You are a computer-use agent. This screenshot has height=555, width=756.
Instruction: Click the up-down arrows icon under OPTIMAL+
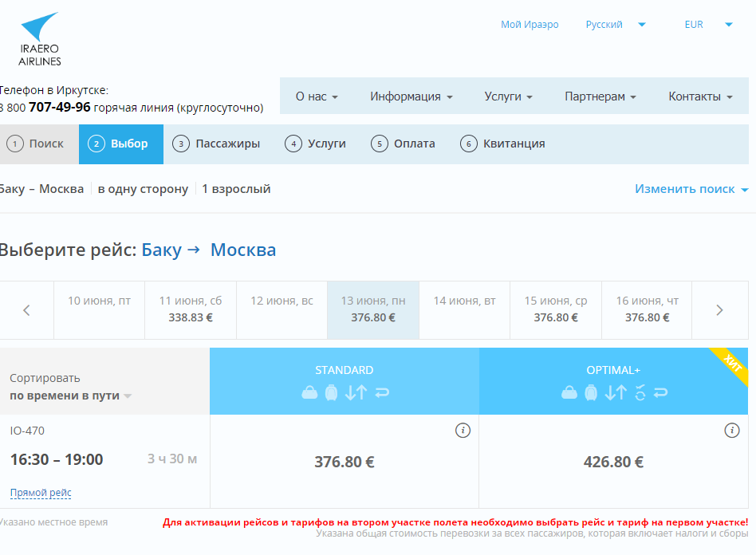[x=615, y=392]
